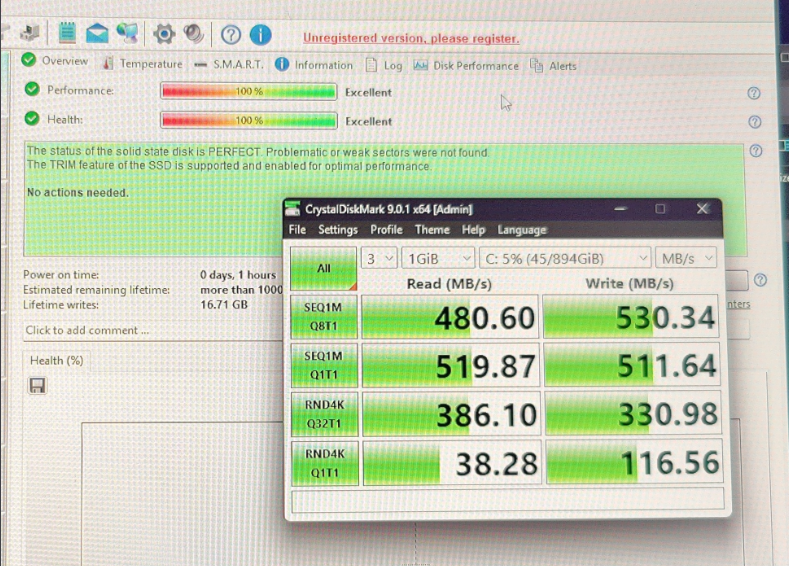Open configuration via the gear icon
Screen dimensions: 789x566
164,34
